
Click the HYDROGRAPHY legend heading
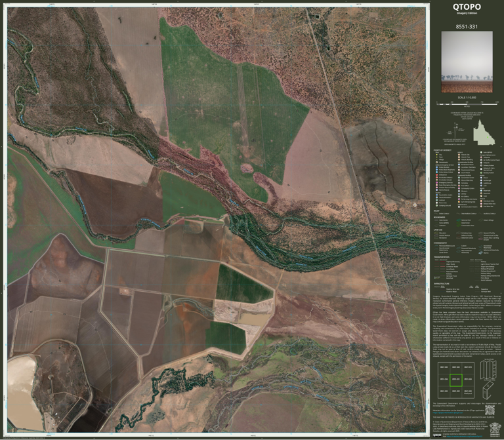440,243
